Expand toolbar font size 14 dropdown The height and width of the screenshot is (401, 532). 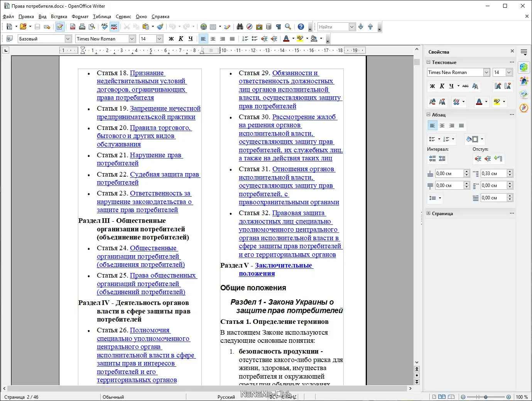pyautogui.click(x=159, y=39)
